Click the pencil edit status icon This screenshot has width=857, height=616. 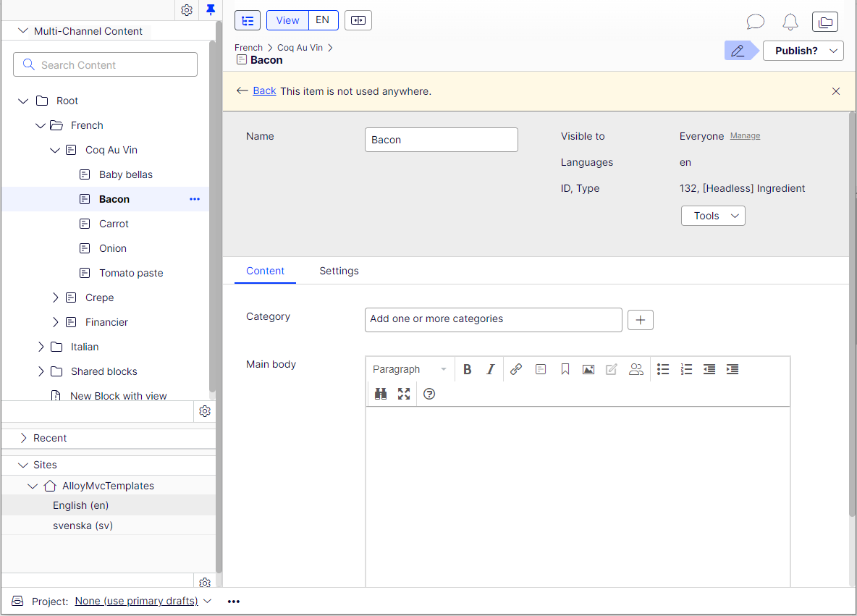[738, 51]
